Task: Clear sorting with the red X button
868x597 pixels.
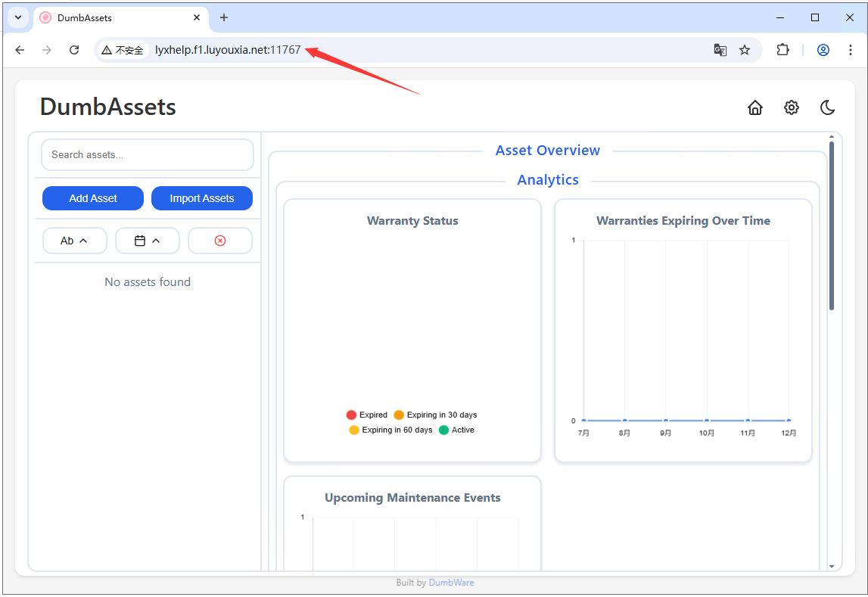Action: 220,241
